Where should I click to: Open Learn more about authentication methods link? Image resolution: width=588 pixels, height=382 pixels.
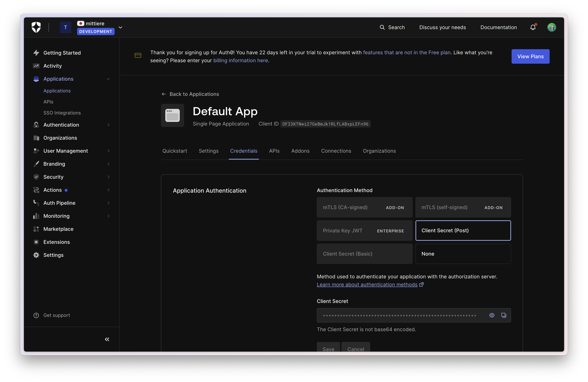coord(367,285)
